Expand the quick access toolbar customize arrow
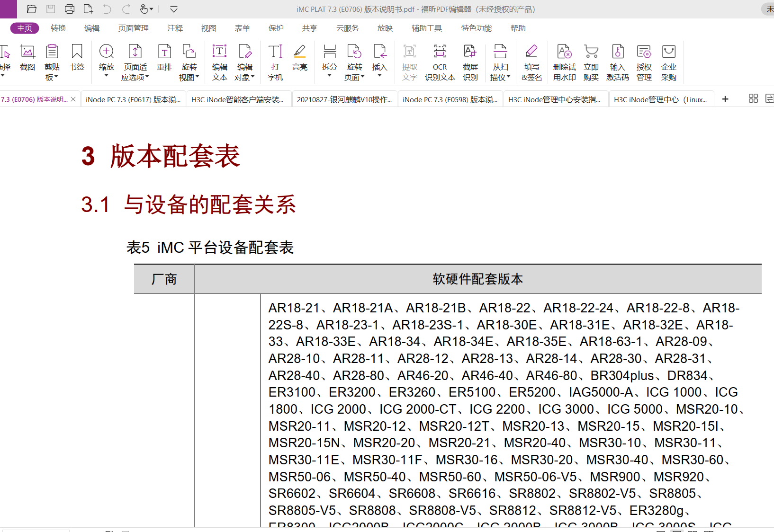 coord(174,9)
